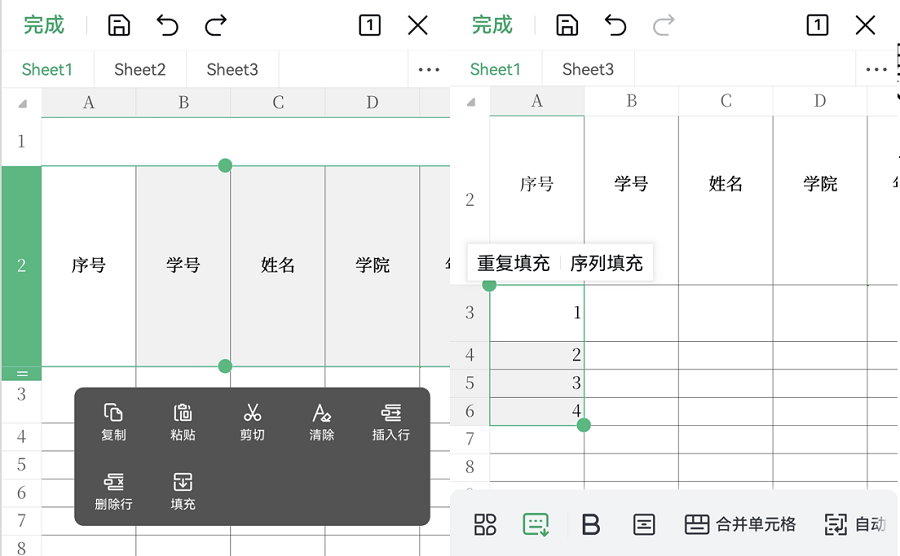Image resolution: width=900 pixels, height=556 pixels.
Task: Click the row resize handle below row 2
Action: 22,374
